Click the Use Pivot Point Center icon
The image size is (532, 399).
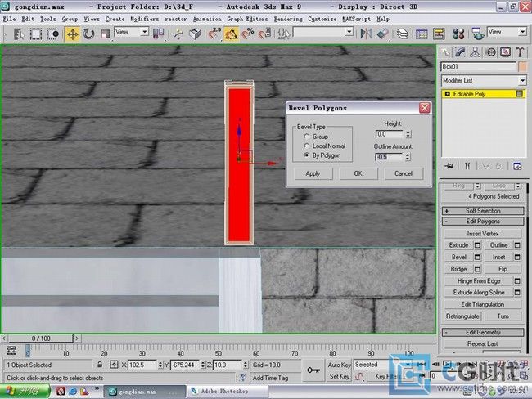[158, 34]
